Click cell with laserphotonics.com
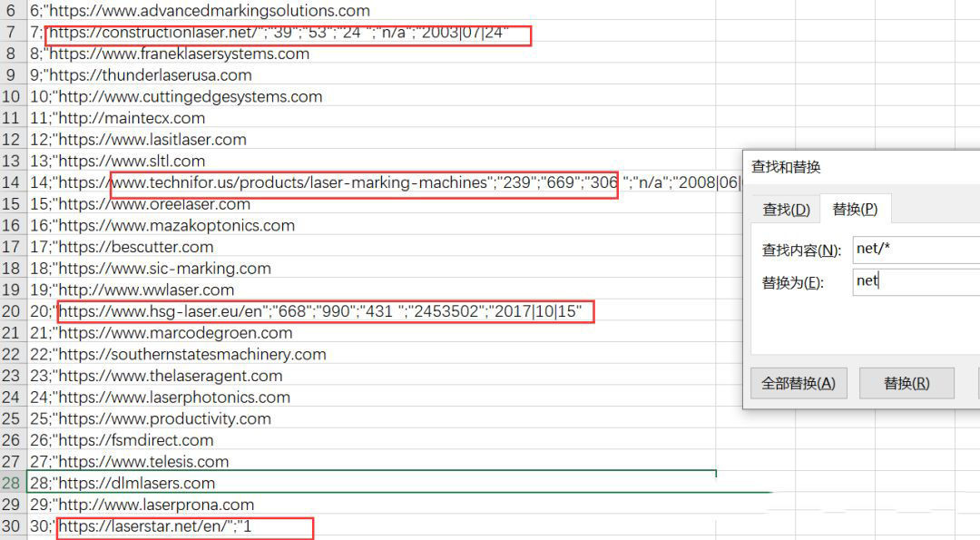The width and height of the screenshot is (980, 540). [x=372, y=397]
